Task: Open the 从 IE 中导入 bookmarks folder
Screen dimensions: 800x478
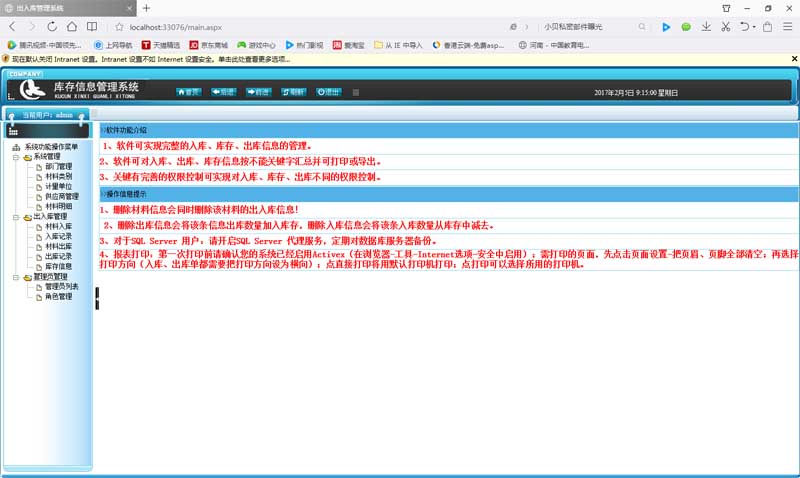Action: coord(398,45)
